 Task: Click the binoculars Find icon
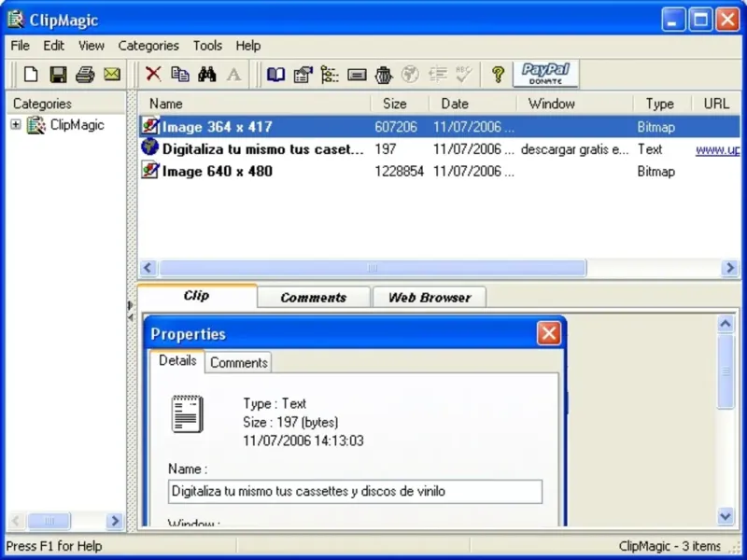click(207, 74)
